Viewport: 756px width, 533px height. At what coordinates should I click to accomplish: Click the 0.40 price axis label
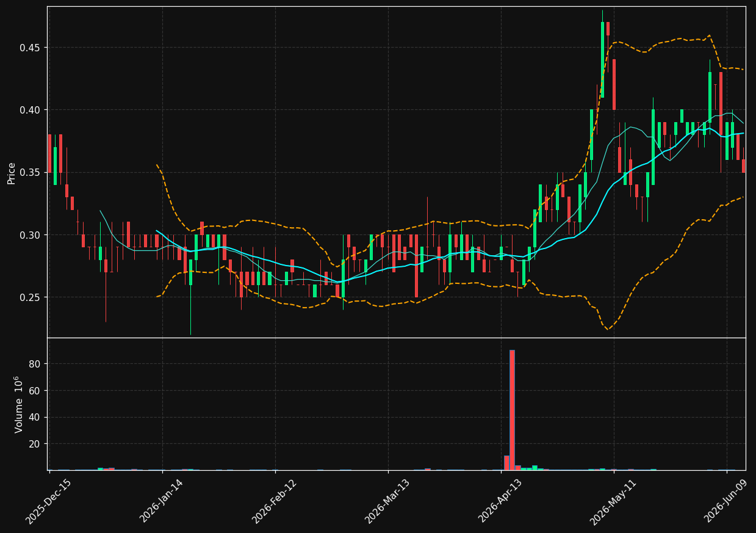(x=31, y=110)
